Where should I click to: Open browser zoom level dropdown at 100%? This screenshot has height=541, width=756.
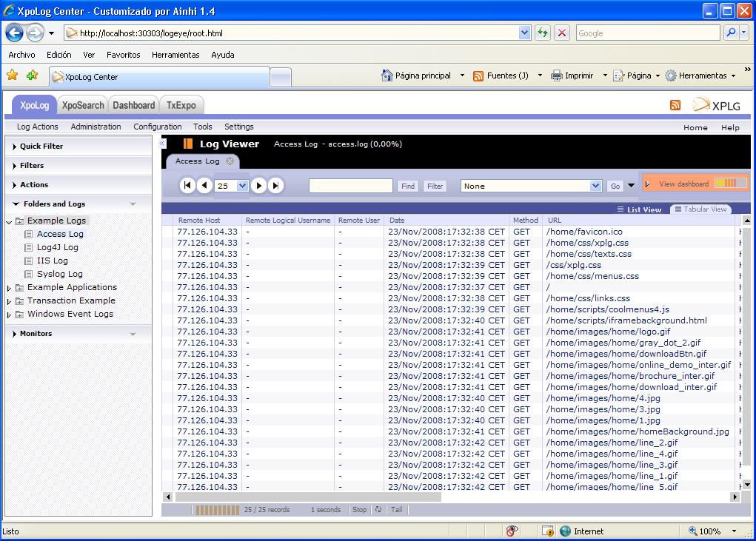point(734,531)
